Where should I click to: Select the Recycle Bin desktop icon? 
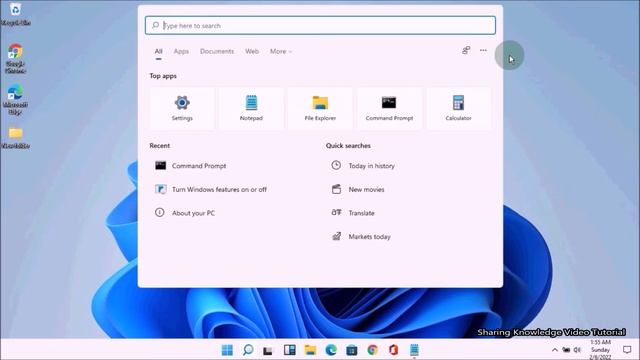click(16, 13)
